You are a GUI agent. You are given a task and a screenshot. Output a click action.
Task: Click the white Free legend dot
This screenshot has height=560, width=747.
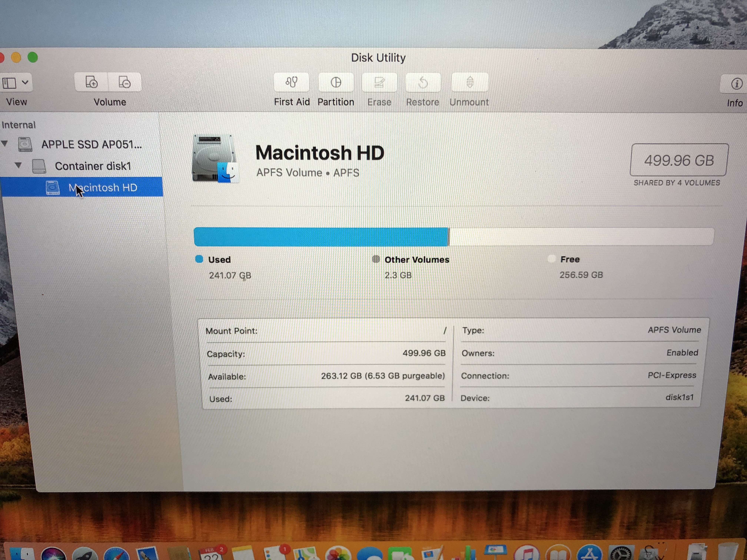tap(551, 259)
